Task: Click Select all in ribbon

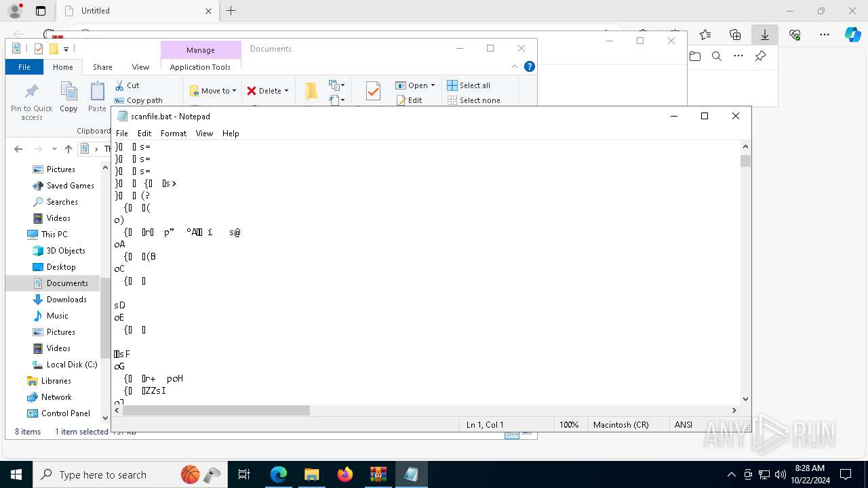Action: (x=469, y=85)
